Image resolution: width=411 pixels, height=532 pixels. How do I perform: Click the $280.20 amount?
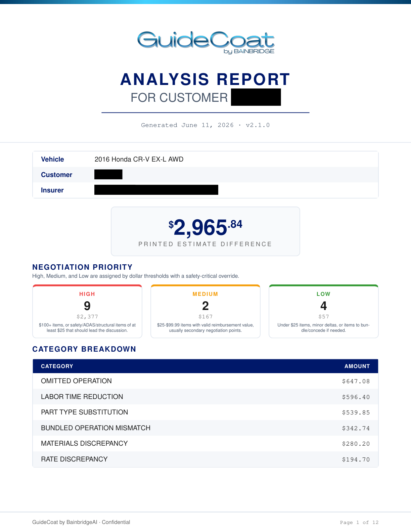click(x=356, y=444)
